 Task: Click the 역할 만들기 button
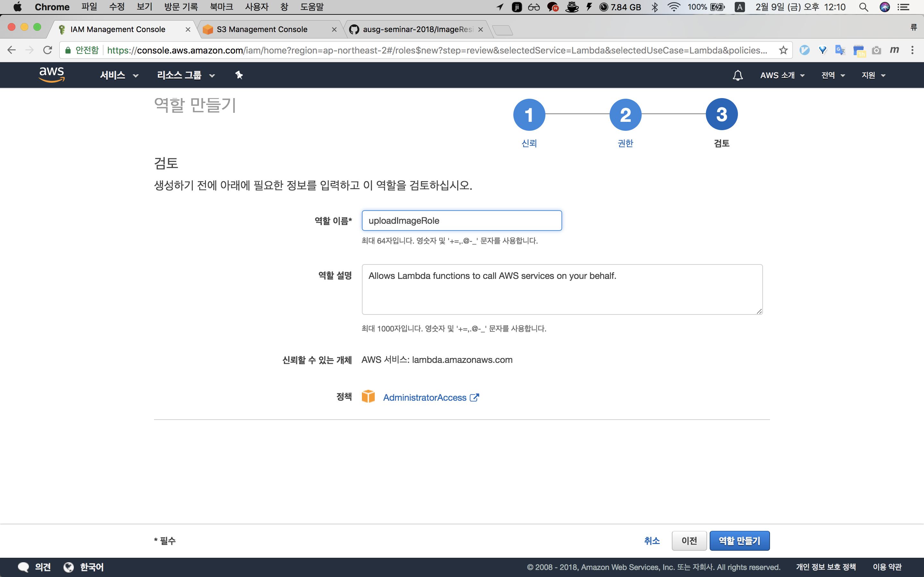click(739, 540)
